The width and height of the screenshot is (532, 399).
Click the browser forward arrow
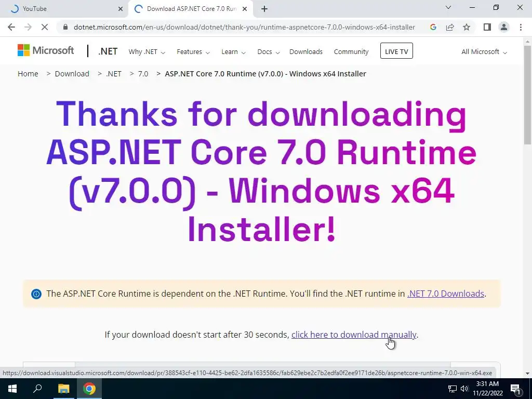point(28,27)
